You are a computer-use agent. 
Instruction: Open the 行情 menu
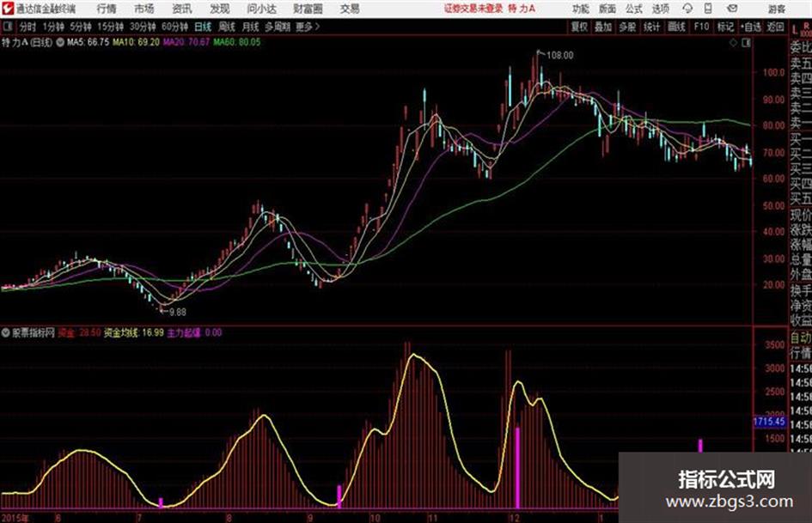(107, 9)
